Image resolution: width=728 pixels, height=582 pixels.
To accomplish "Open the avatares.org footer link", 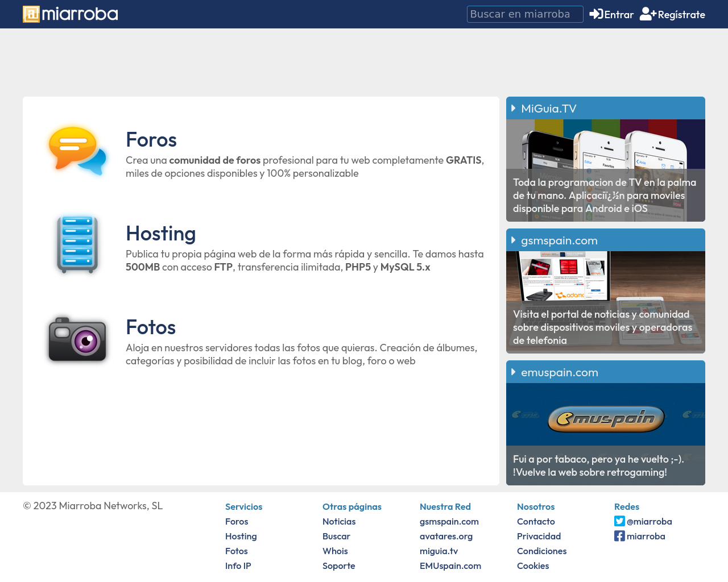I will click(x=446, y=536).
